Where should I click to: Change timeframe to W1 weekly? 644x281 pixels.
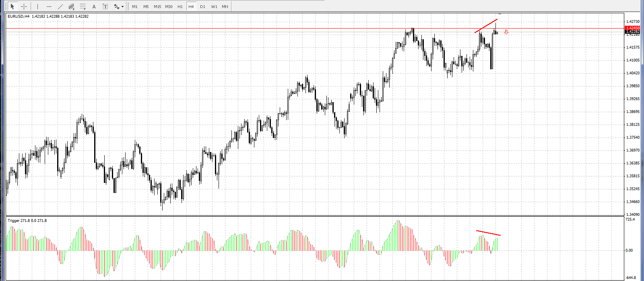click(214, 6)
